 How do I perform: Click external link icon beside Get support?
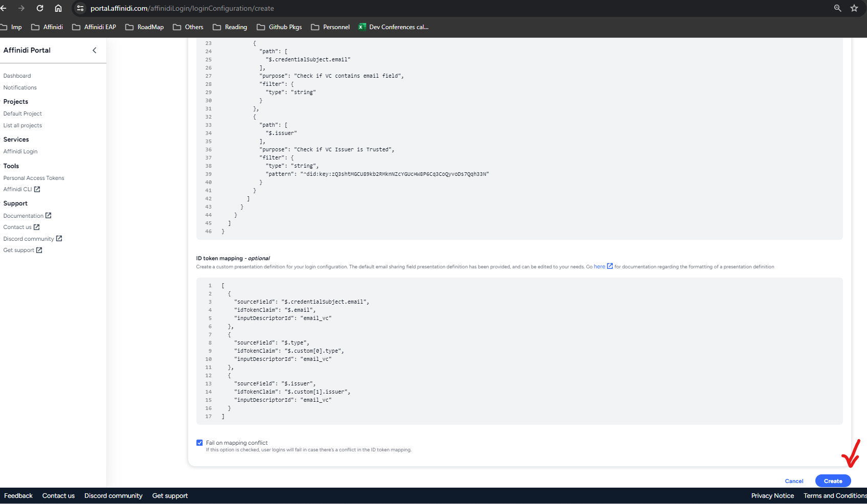click(x=39, y=250)
